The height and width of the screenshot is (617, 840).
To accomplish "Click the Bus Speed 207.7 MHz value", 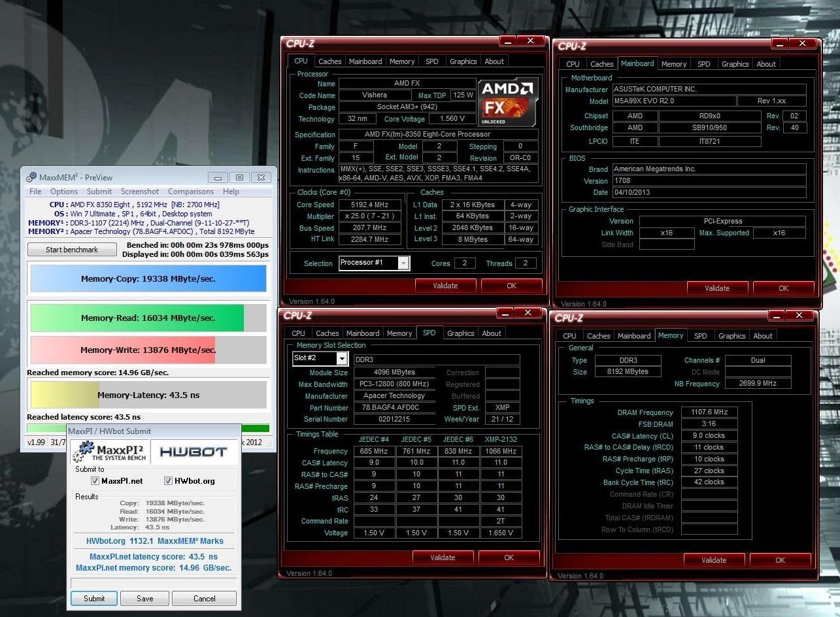I will coord(370,228).
